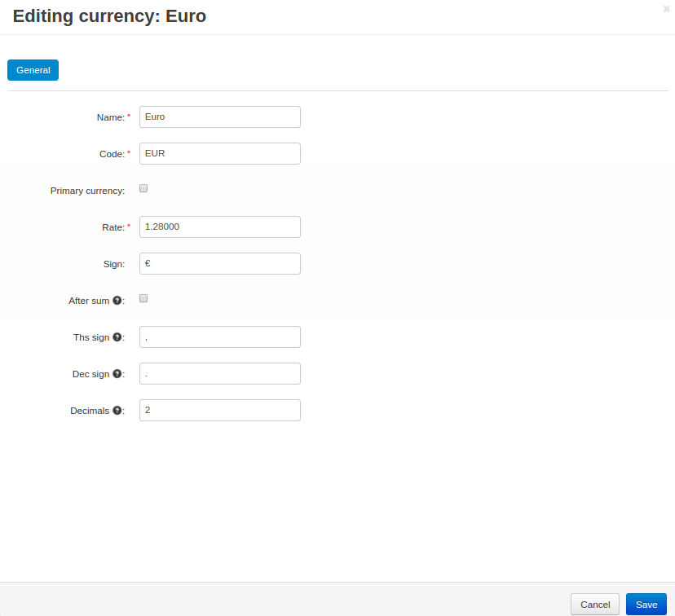The image size is (675, 616).
Task: Switch to the General tab
Action: click(33, 70)
